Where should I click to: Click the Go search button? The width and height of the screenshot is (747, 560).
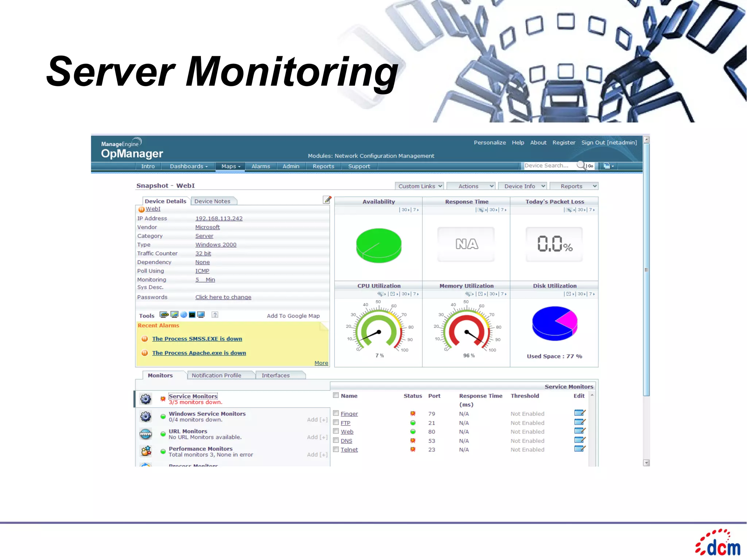[590, 166]
